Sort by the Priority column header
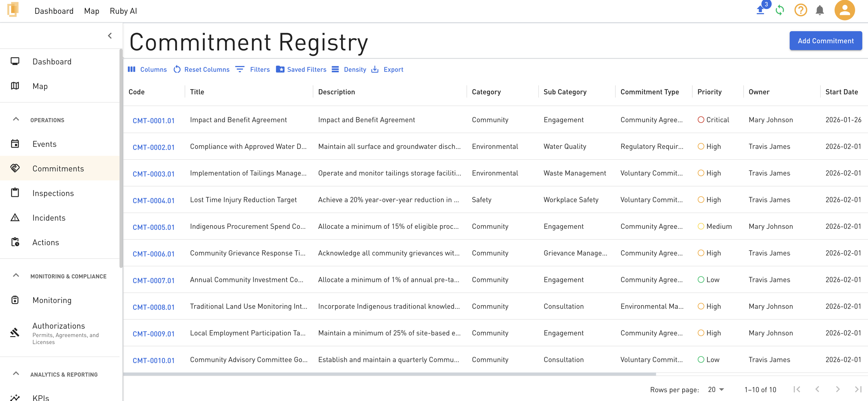Screen dimensions: 868x401 [x=709, y=92]
